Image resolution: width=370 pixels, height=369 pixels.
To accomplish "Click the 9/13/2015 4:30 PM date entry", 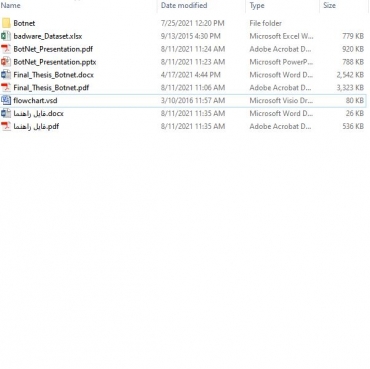I will (x=191, y=36).
